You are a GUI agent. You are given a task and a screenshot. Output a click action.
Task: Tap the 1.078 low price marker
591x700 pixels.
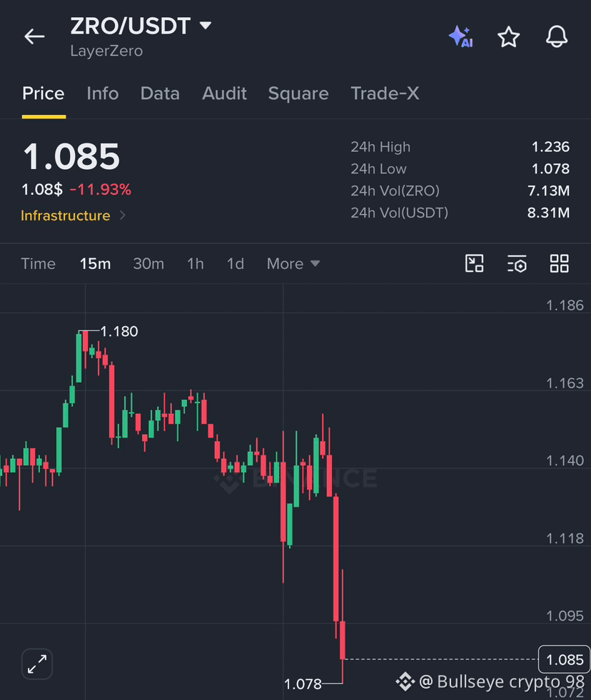click(303, 684)
